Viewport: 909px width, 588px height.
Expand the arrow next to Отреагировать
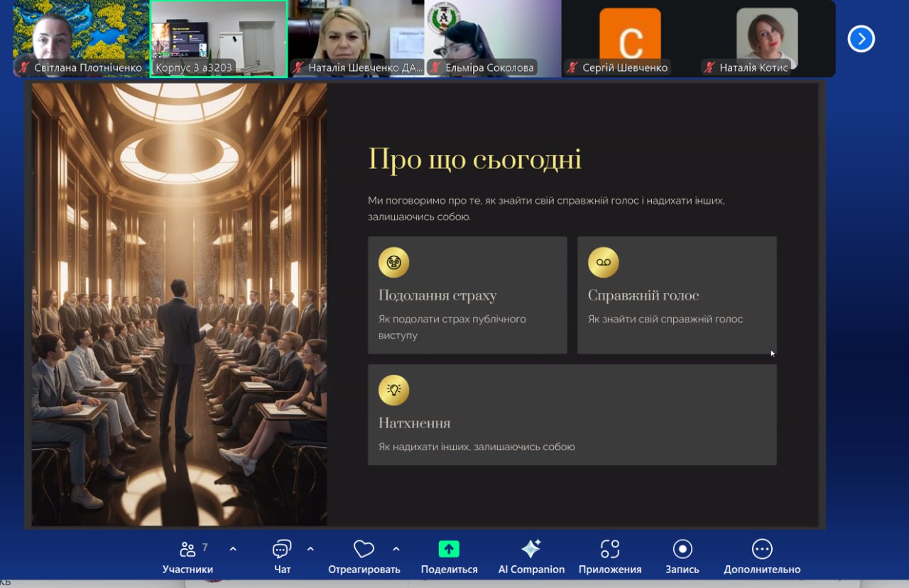(x=396, y=549)
